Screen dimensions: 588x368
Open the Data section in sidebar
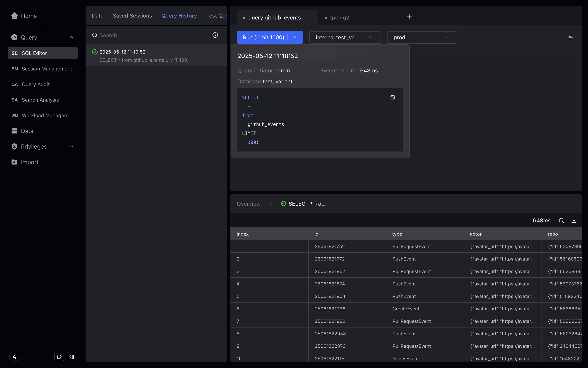coord(22,131)
